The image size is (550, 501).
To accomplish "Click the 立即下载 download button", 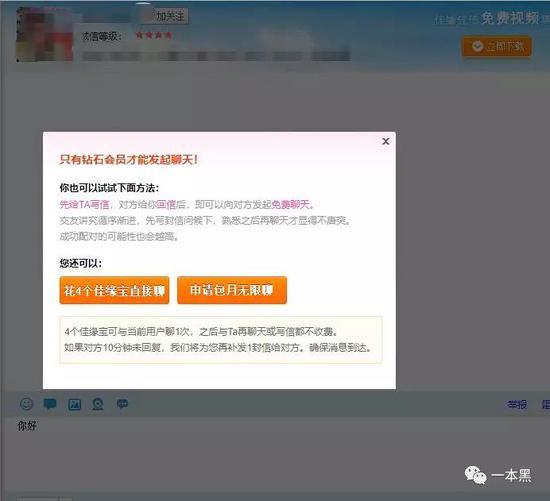I will (x=496, y=46).
